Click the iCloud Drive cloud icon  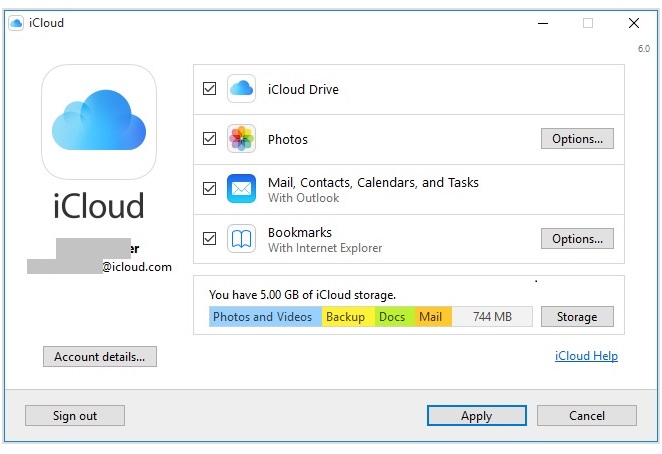click(x=241, y=89)
